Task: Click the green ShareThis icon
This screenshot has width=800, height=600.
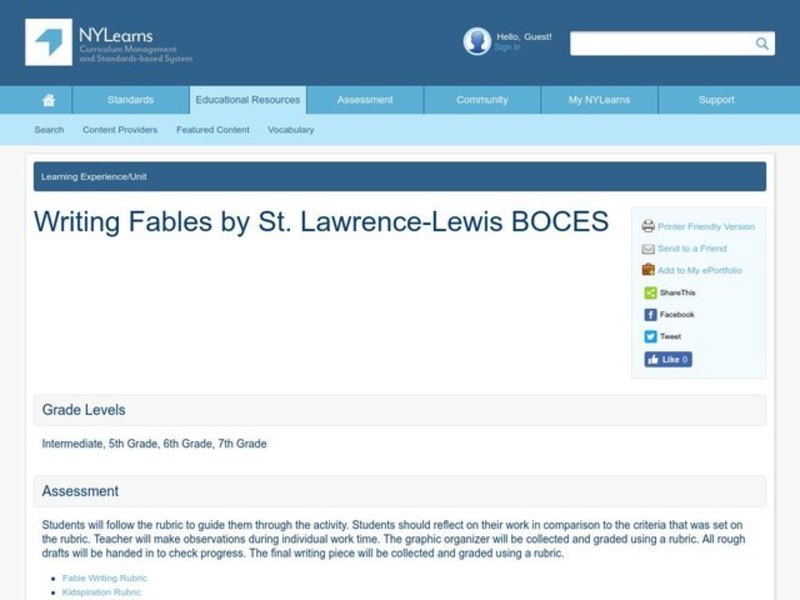Action: coord(648,292)
